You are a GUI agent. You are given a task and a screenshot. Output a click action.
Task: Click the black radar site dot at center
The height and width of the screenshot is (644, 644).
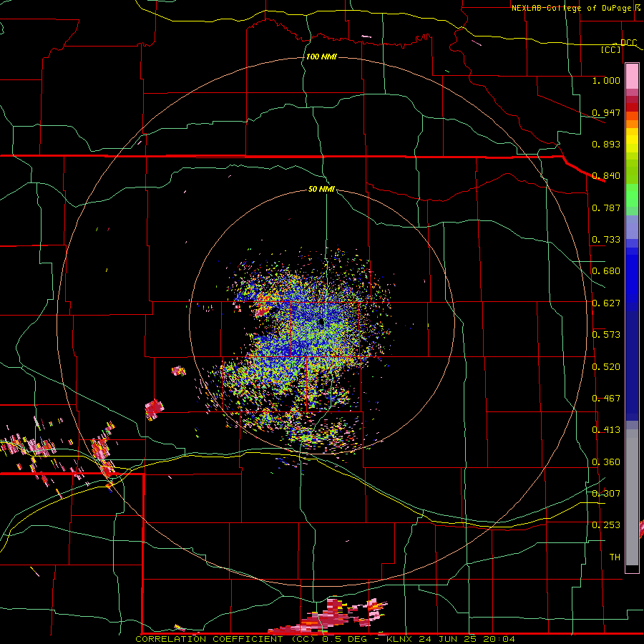tap(321, 323)
